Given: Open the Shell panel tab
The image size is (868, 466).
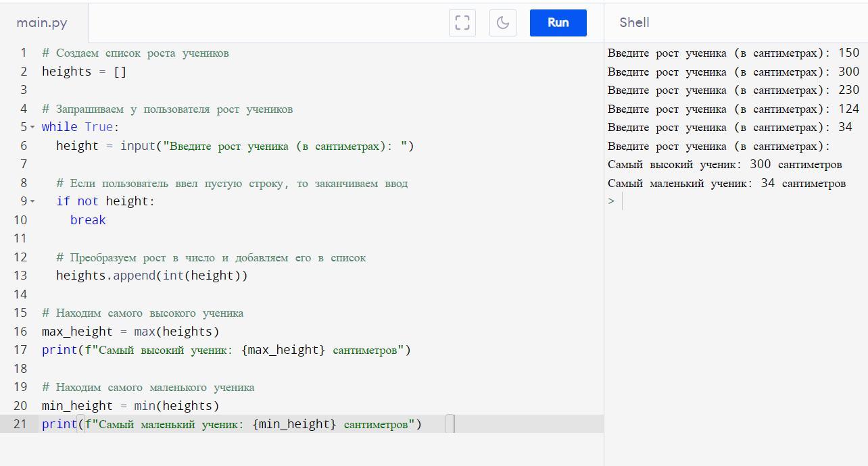Looking at the screenshot, I should 634,22.
